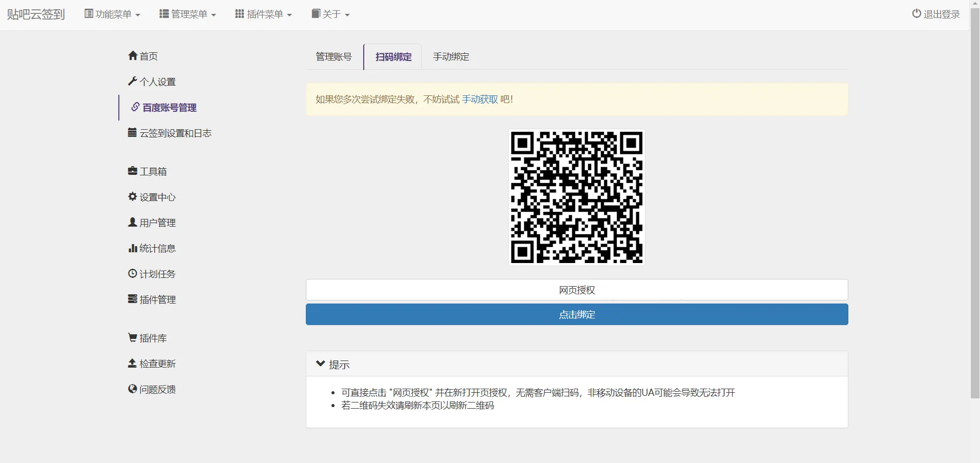Open 百度账号管理 sidebar entry

[170, 107]
